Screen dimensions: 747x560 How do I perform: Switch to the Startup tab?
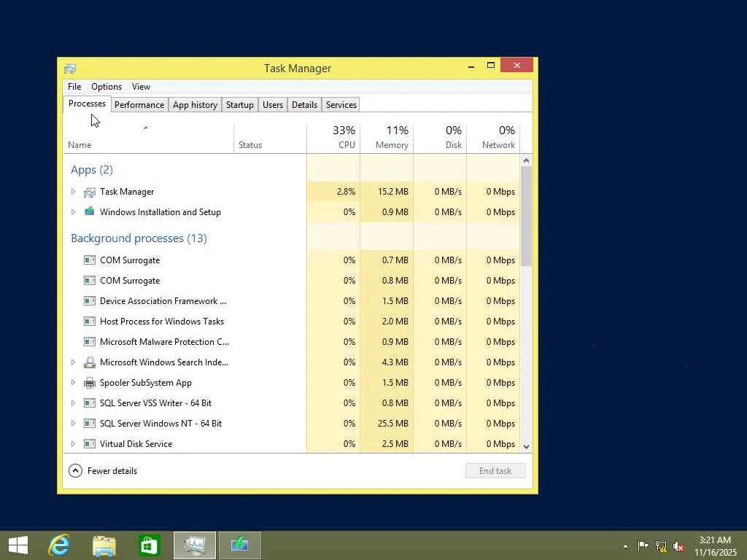(x=239, y=105)
